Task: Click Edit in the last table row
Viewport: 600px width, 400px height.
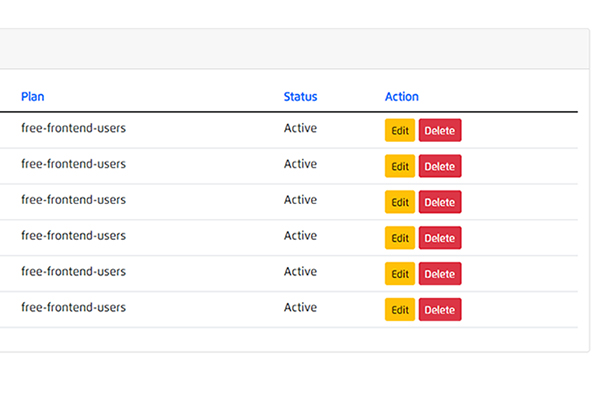Action: pyautogui.click(x=400, y=310)
